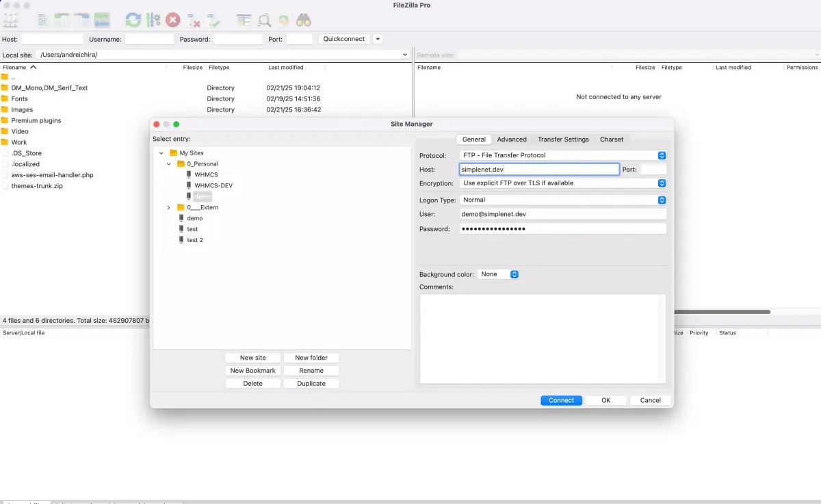Refresh the file and folder lists icon

coord(133,19)
